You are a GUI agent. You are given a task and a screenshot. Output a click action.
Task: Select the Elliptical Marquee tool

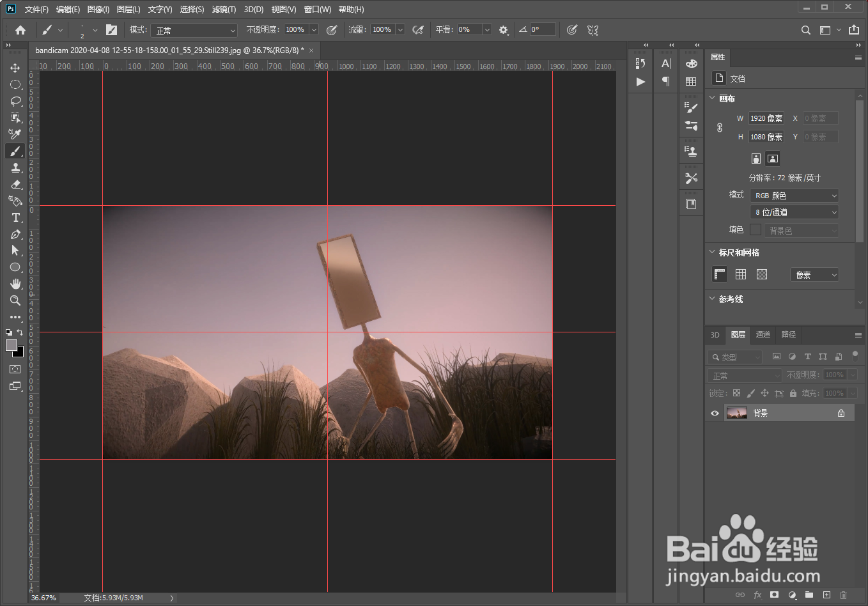pos(15,84)
